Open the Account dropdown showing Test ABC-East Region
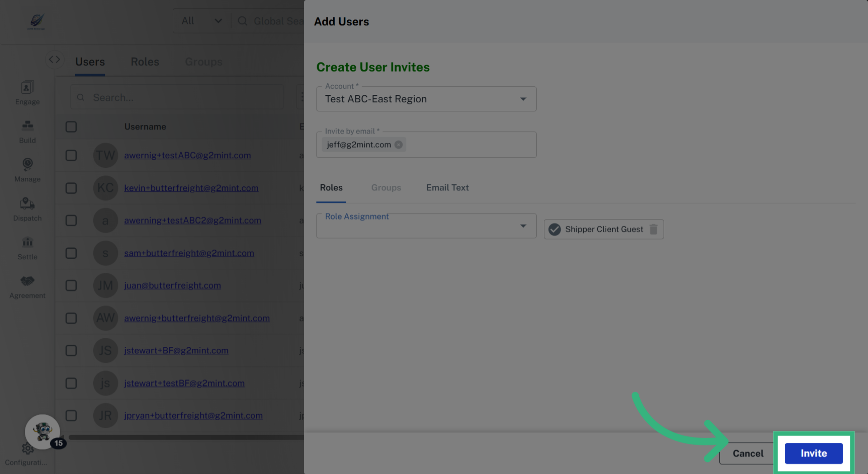This screenshot has height=474, width=868. (x=523, y=99)
